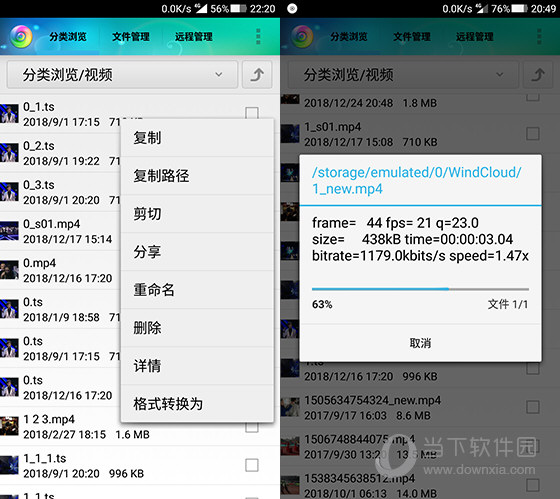Open thumbnail of 0_s01.mp4 video
The image size is (560, 499).
pos(9,231)
